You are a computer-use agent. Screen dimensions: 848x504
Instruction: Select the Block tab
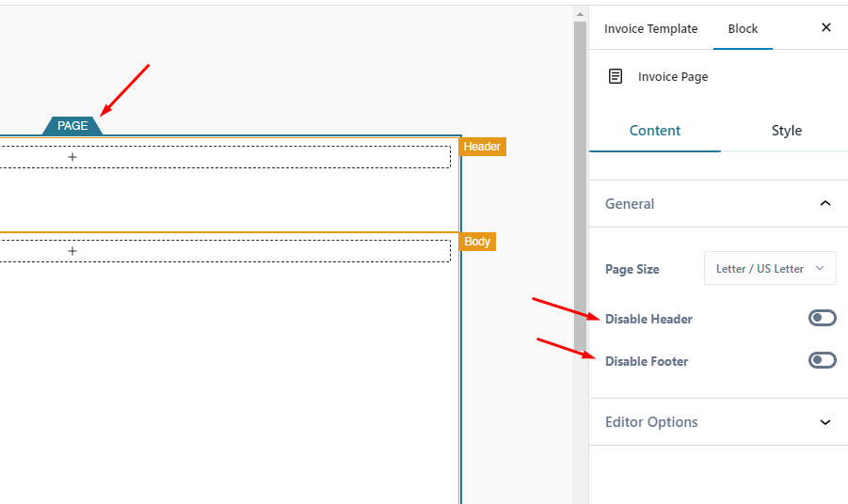coord(743,28)
